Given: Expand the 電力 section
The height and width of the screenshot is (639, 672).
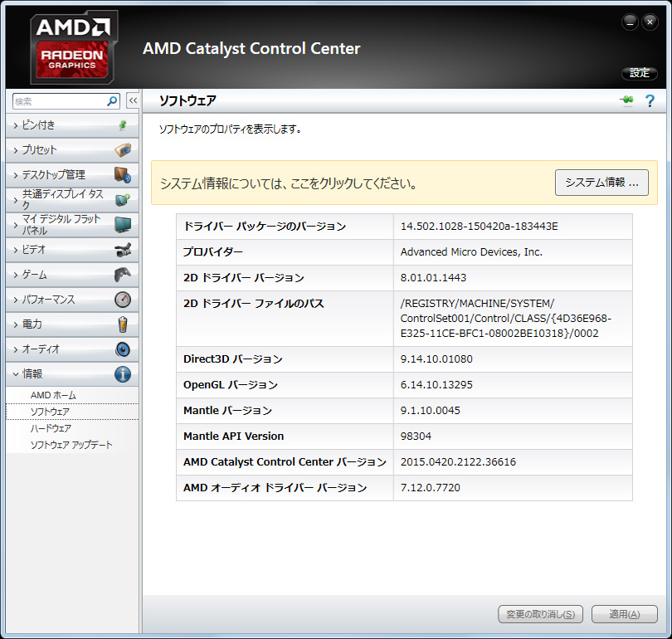Looking at the screenshot, I should pyautogui.click(x=72, y=324).
